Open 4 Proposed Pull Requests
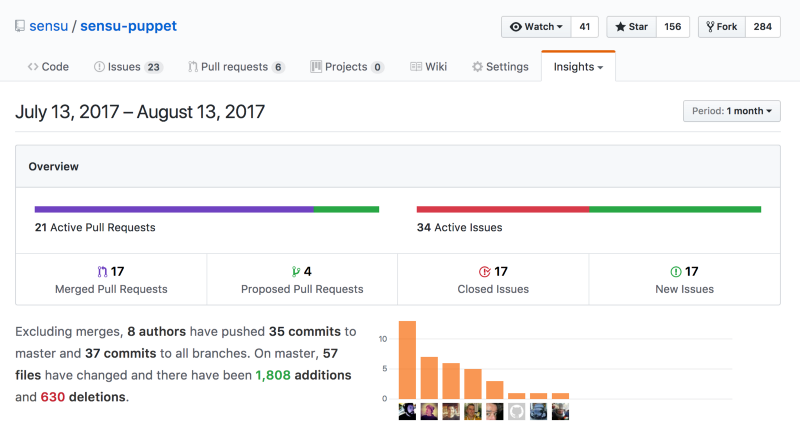Viewport: 800px width, 444px height. (x=302, y=280)
